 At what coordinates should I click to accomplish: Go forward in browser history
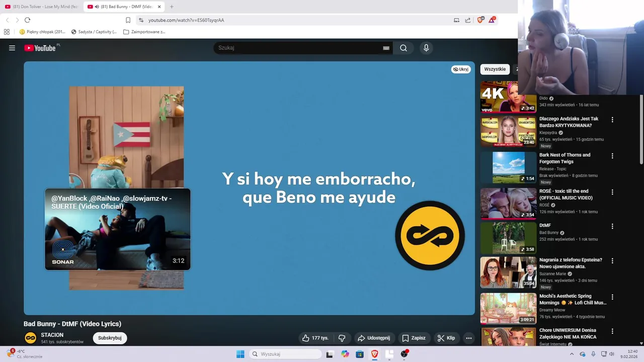pyautogui.click(x=17, y=20)
